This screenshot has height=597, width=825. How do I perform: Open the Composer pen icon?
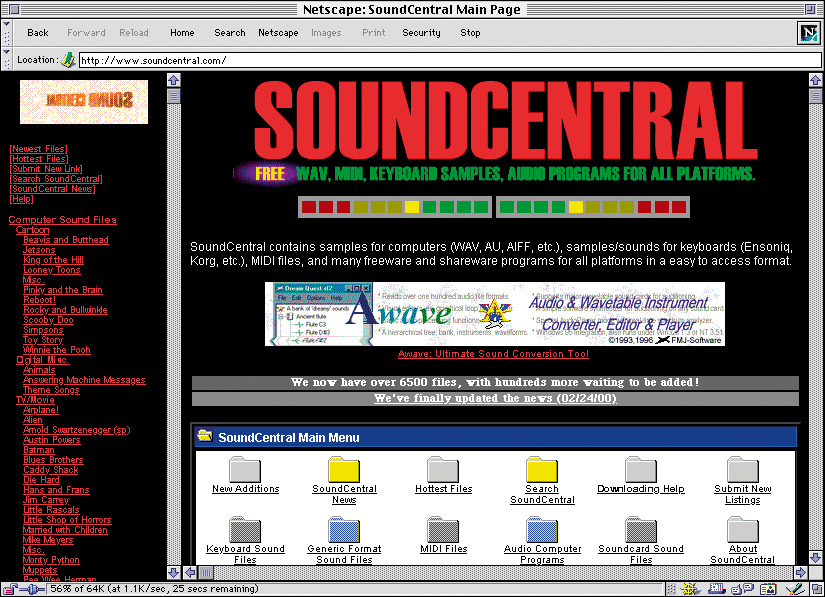794,589
